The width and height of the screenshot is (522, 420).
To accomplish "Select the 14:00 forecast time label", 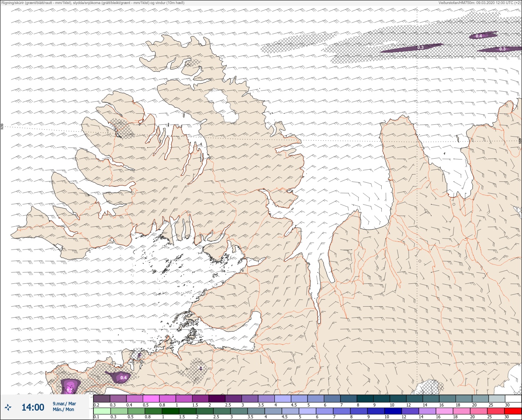I will [x=33, y=407].
